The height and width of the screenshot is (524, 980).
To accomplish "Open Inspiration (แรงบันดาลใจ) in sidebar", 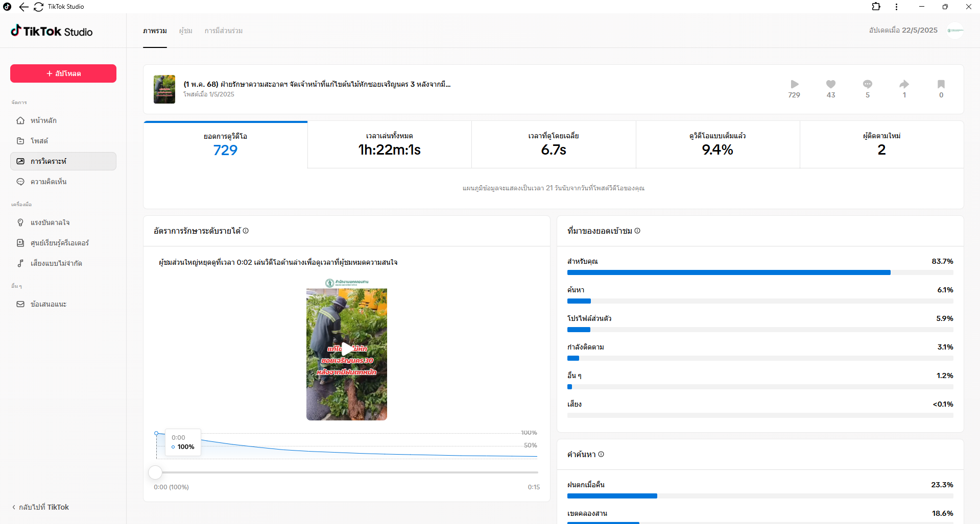I will click(63, 222).
